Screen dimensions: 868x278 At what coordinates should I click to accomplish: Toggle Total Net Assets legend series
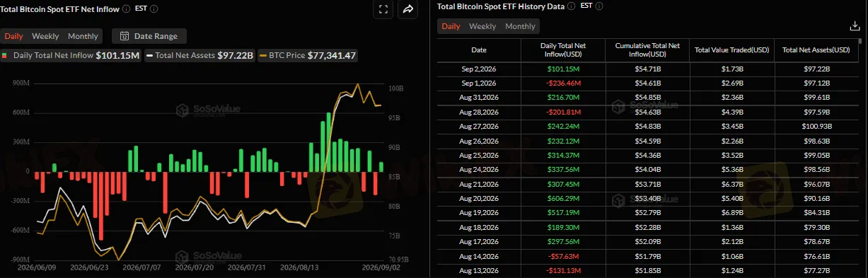[199, 55]
